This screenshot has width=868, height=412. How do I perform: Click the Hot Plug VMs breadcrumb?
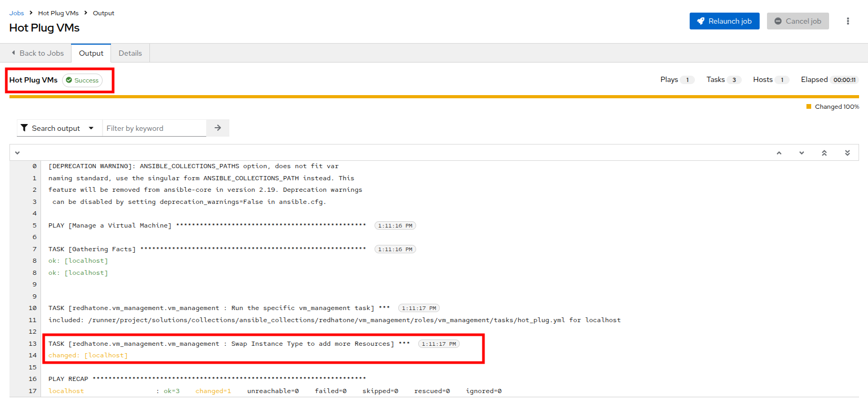click(x=58, y=13)
